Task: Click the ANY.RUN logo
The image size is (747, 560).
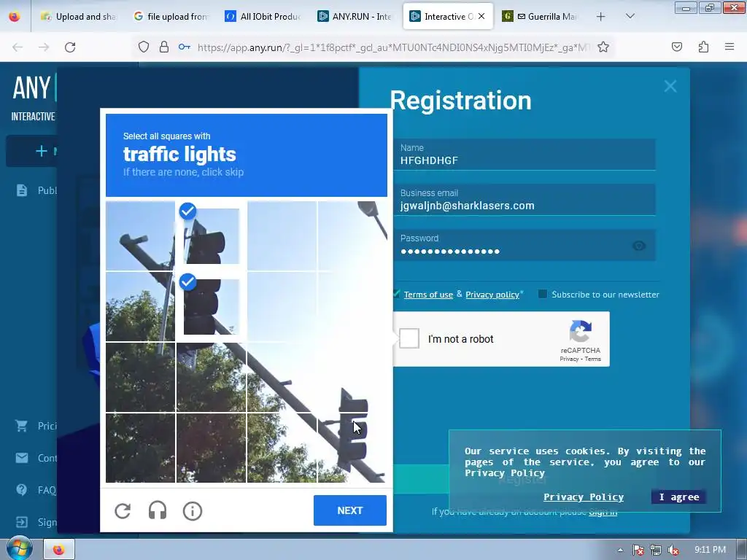Action: pos(34,88)
